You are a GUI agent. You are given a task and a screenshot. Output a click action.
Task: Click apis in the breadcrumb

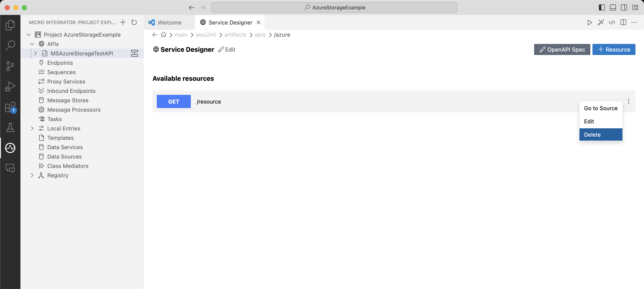pyautogui.click(x=260, y=35)
